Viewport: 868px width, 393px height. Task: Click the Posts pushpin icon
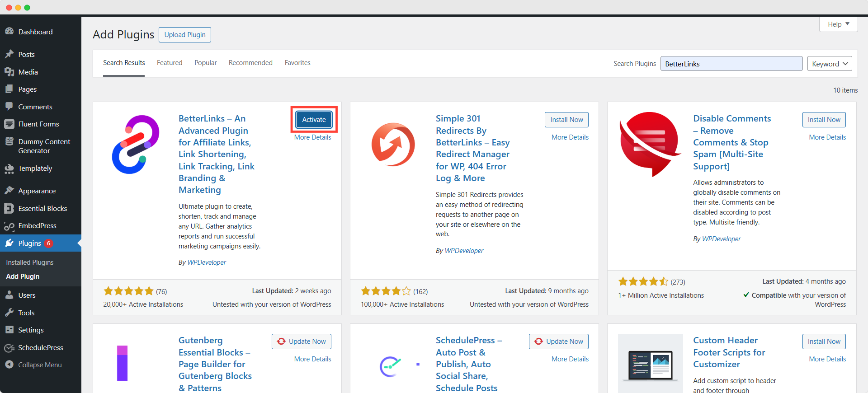(9, 54)
